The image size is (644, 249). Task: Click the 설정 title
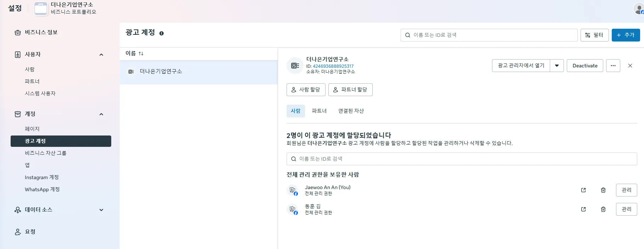15,8
